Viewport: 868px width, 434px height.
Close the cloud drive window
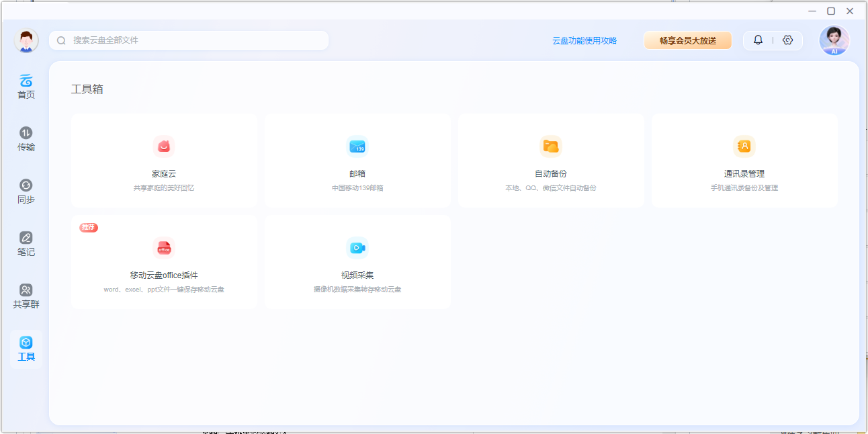point(850,11)
